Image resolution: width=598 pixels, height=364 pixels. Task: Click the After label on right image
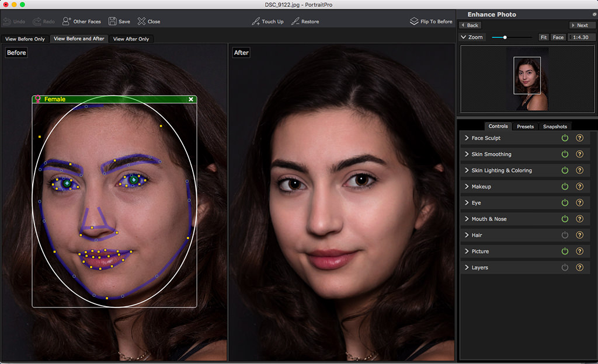click(x=241, y=52)
